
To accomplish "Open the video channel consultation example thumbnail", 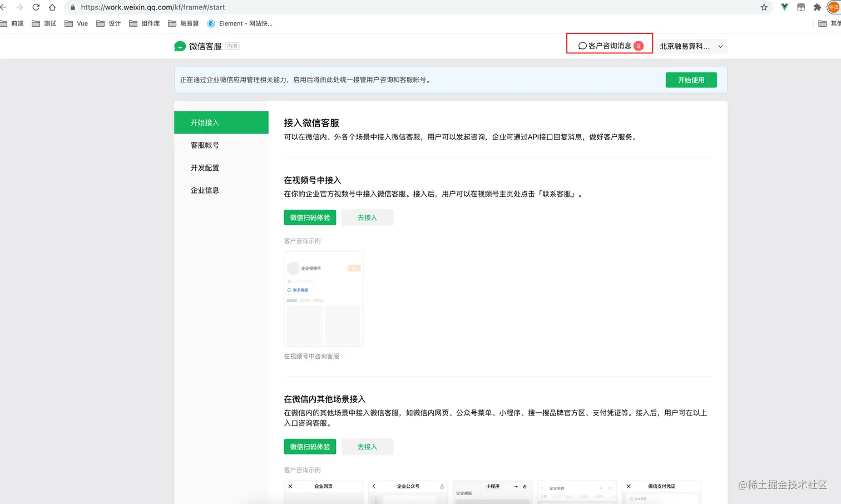I will pos(324,299).
